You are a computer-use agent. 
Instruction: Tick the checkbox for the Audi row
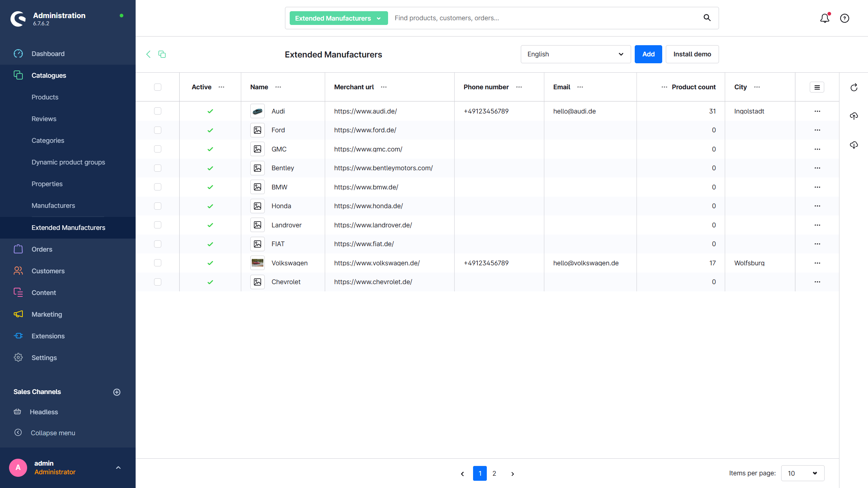click(x=158, y=111)
